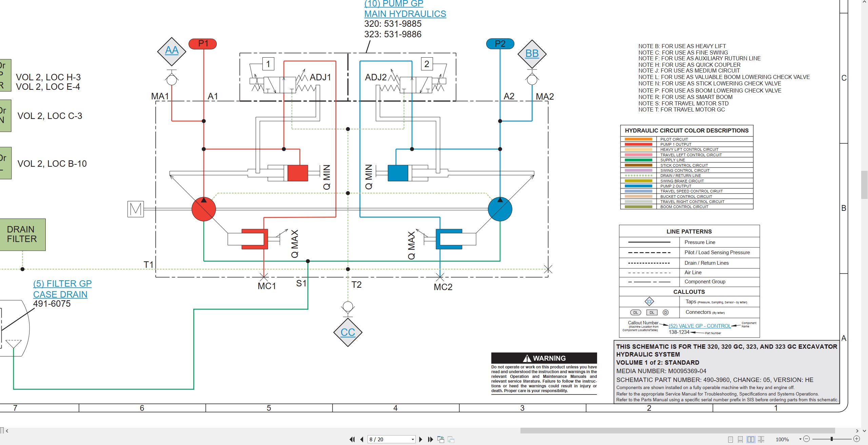Switch to two-page facing view

click(x=751, y=439)
